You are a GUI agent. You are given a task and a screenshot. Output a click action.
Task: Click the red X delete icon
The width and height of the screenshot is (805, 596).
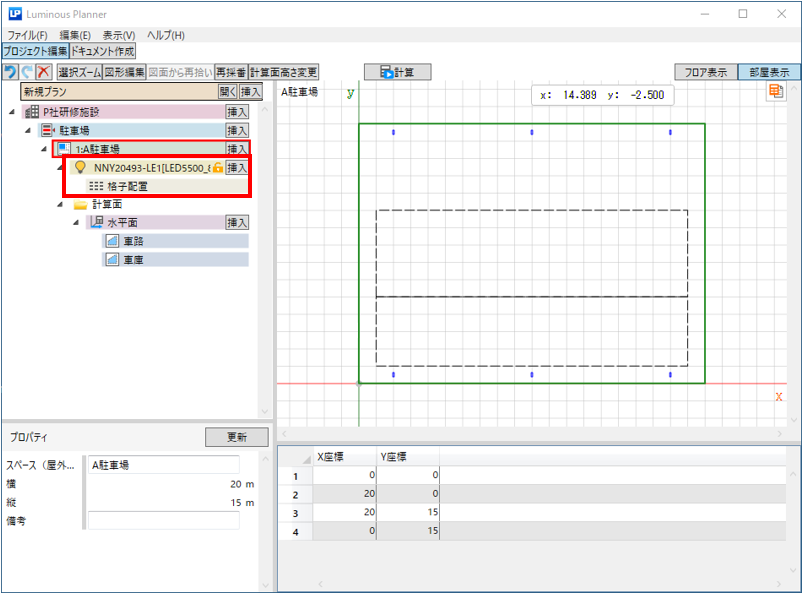(43, 72)
